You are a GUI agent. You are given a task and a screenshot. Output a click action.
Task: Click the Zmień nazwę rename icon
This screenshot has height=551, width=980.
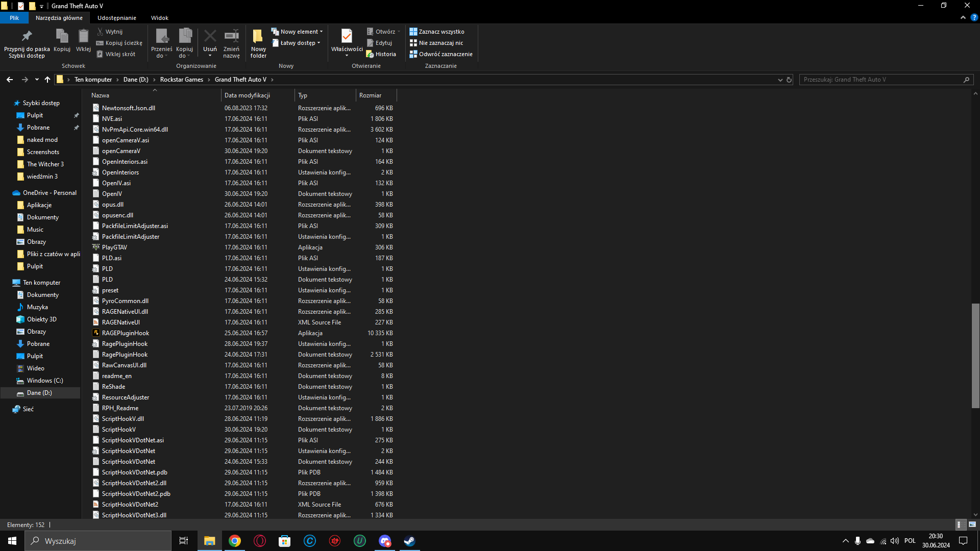pos(231,37)
